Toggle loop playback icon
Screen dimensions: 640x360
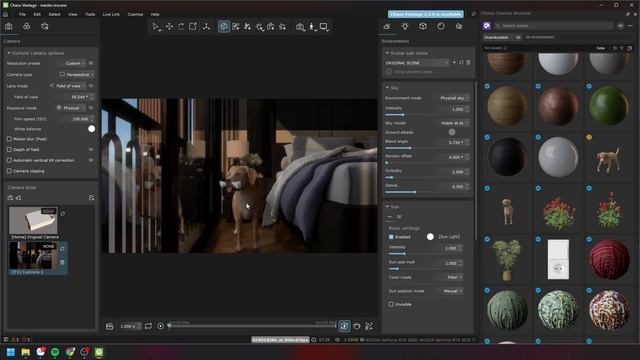(148, 326)
